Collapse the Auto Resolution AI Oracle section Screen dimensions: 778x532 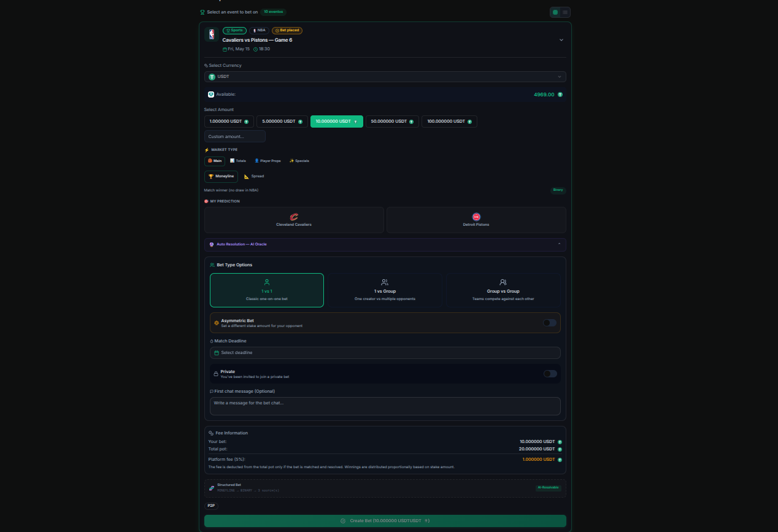(385, 244)
